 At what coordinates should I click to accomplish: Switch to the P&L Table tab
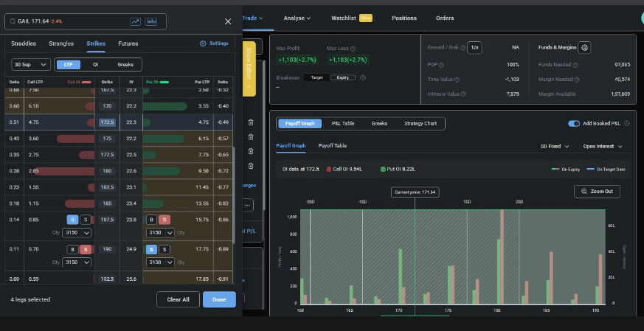coord(343,123)
